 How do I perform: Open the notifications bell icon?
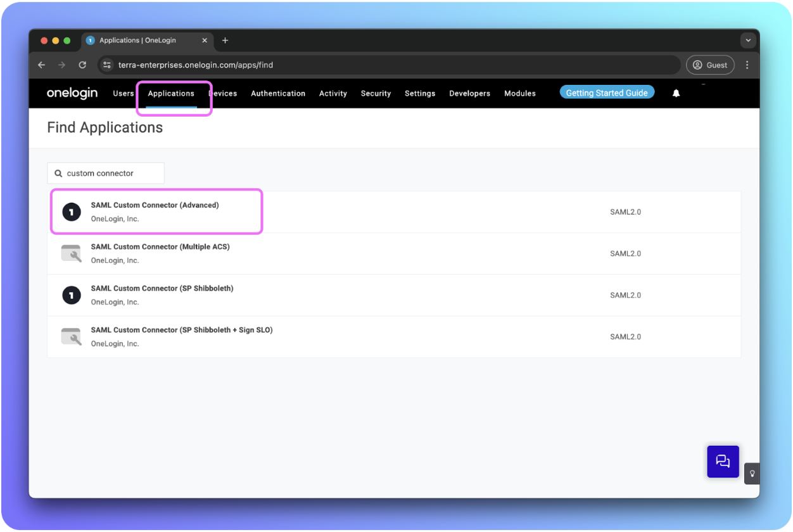676,93
